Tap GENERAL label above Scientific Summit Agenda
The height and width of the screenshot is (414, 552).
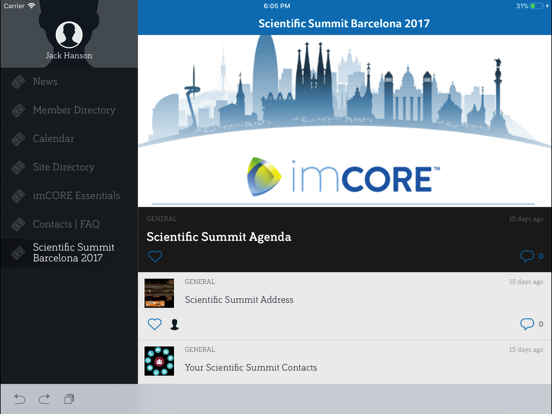[162, 219]
